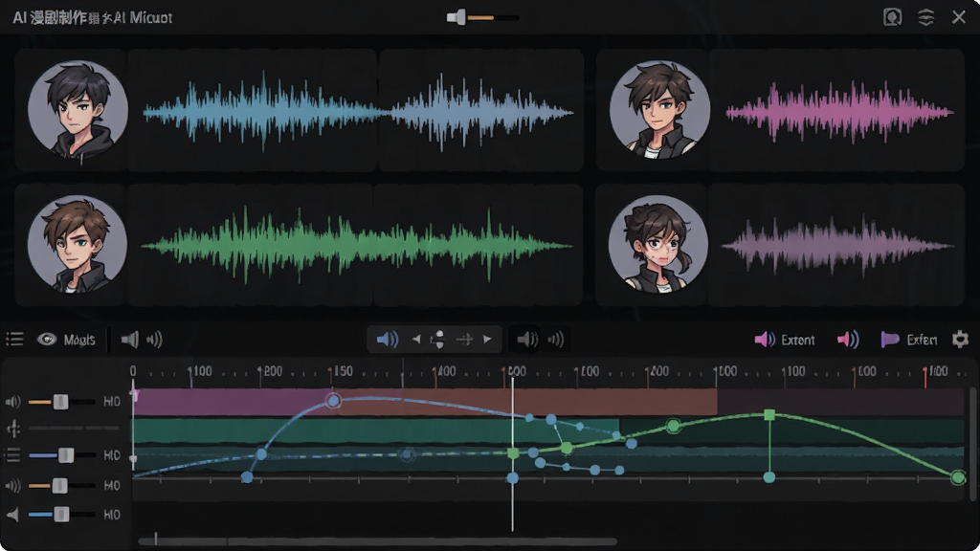Select the black-haired hoodie character avatar
The image size is (980, 551).
(x=78, y=109)
